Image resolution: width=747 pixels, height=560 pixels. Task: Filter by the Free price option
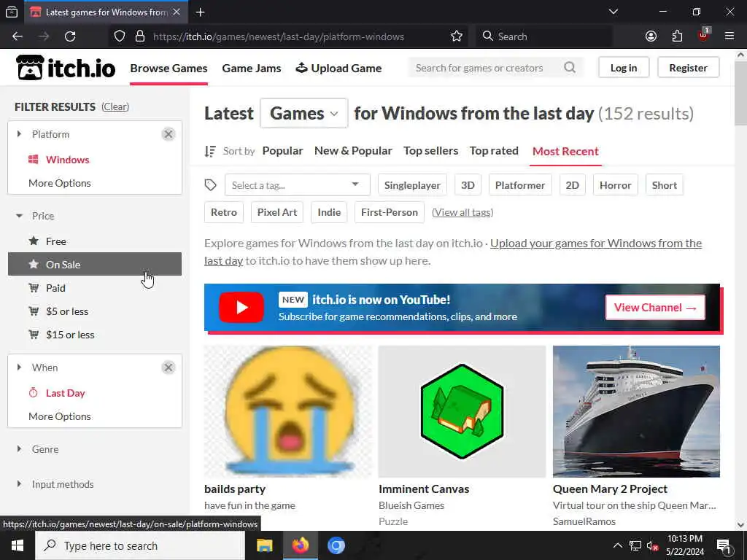[x=95, y=241]
